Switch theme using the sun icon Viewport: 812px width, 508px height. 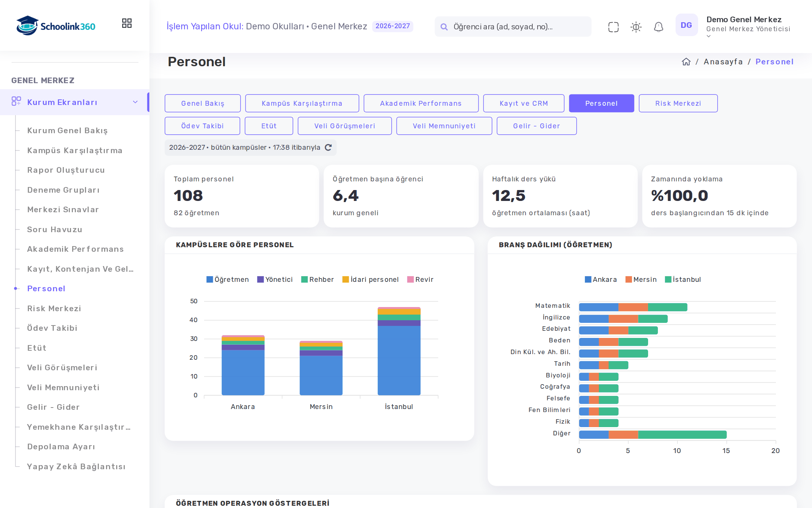click(x=636, y=27)
